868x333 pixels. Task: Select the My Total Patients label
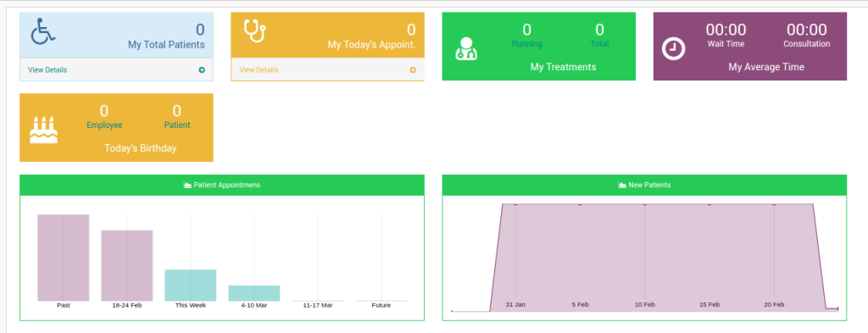(166, 45)
